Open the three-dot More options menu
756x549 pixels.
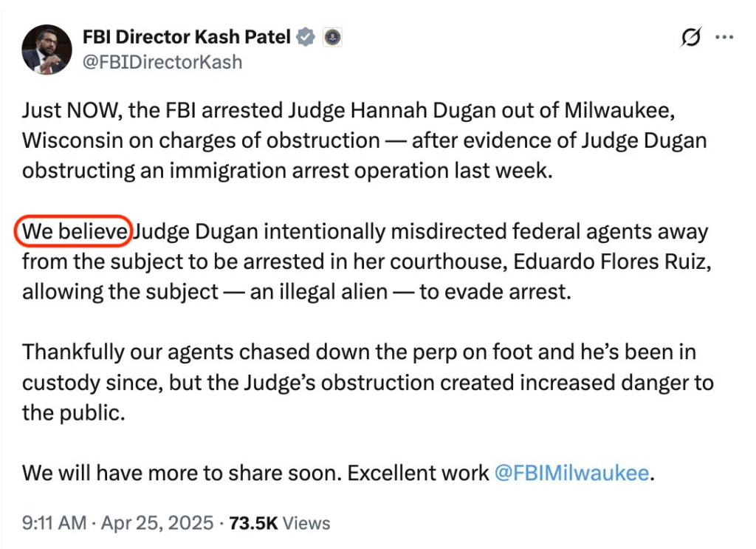724,38
